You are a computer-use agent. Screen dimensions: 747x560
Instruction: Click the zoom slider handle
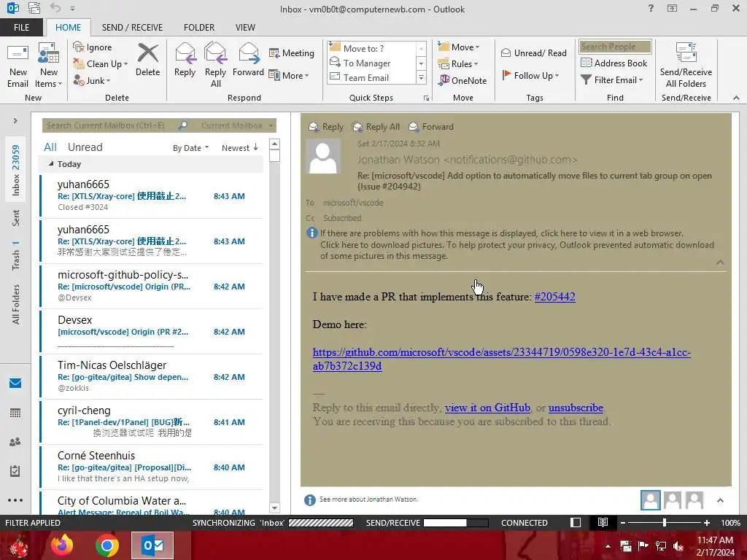[x=664, y=523]
